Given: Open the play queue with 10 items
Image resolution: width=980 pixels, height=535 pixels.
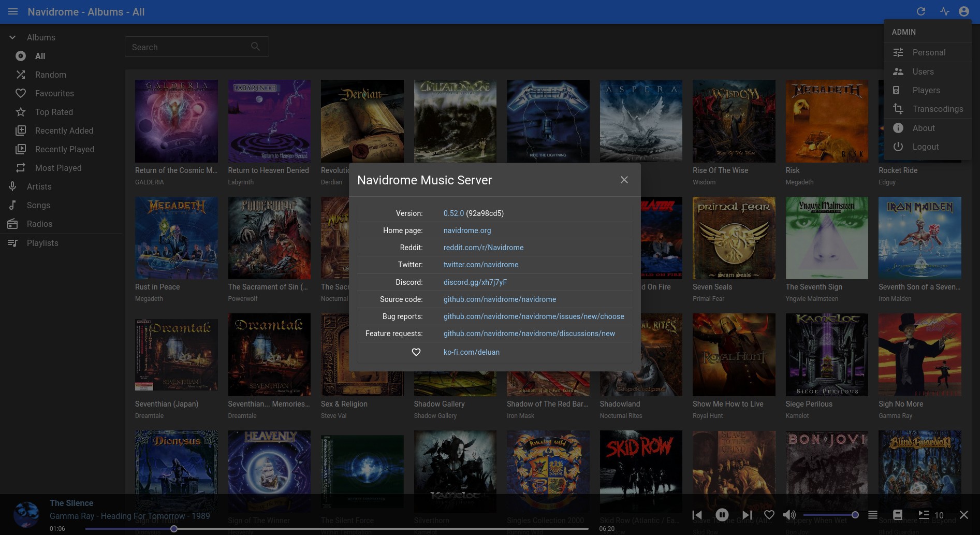Looking at the screenshot, I should pyautogui.click(x=931, y=515).
